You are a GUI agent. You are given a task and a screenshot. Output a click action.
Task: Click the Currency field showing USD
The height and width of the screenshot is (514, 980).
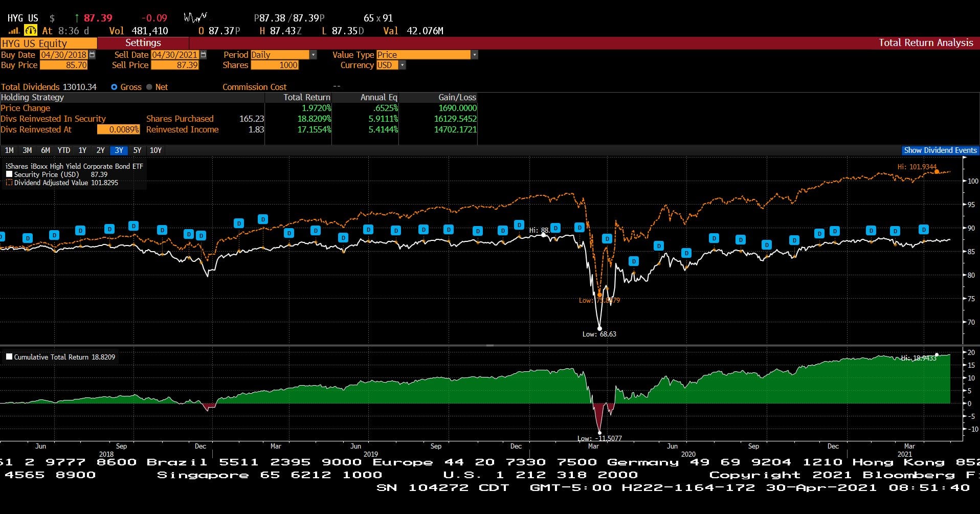(387, 65)
